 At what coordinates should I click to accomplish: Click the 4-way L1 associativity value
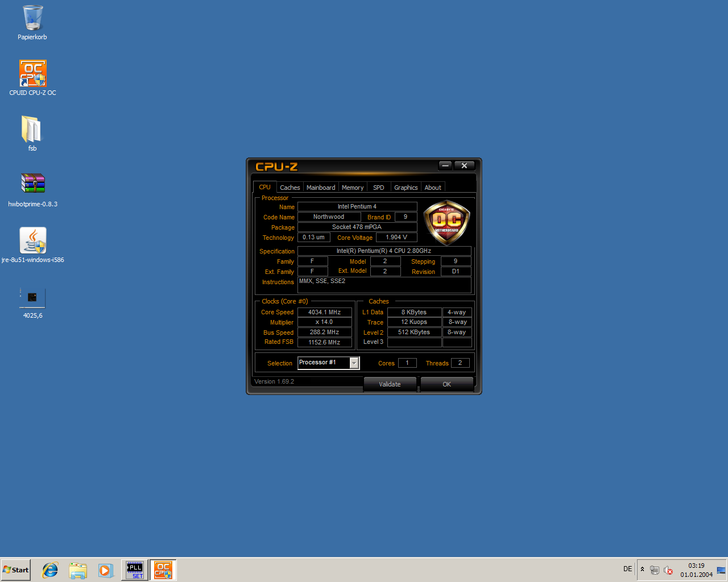click(x=457, y=312)
